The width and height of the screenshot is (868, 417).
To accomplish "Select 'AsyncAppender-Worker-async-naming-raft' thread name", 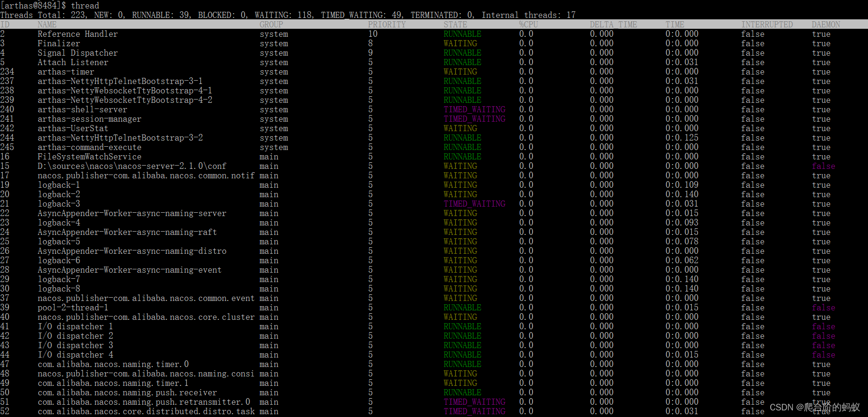I will 127,232.
